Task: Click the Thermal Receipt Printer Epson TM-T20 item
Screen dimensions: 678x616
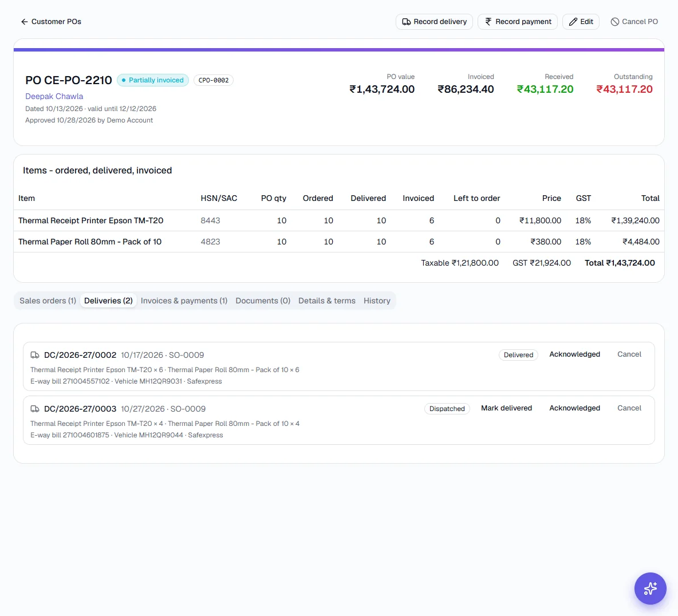Action: 91,220
